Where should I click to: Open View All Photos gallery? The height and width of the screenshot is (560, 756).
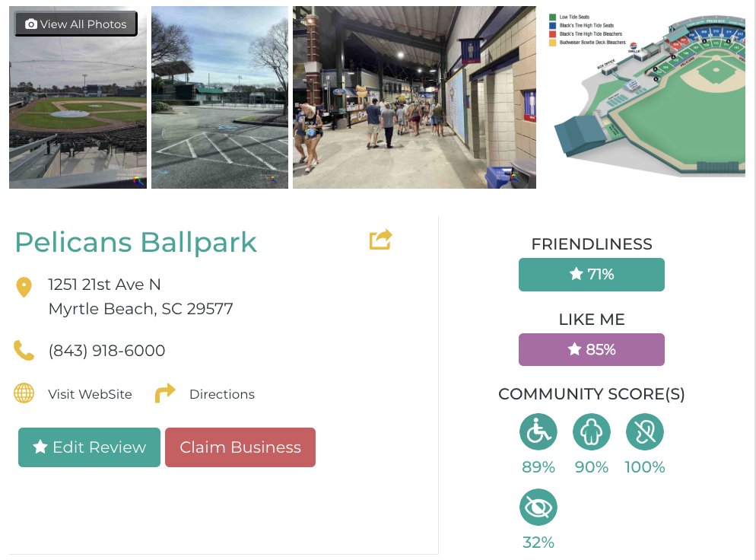76,24
